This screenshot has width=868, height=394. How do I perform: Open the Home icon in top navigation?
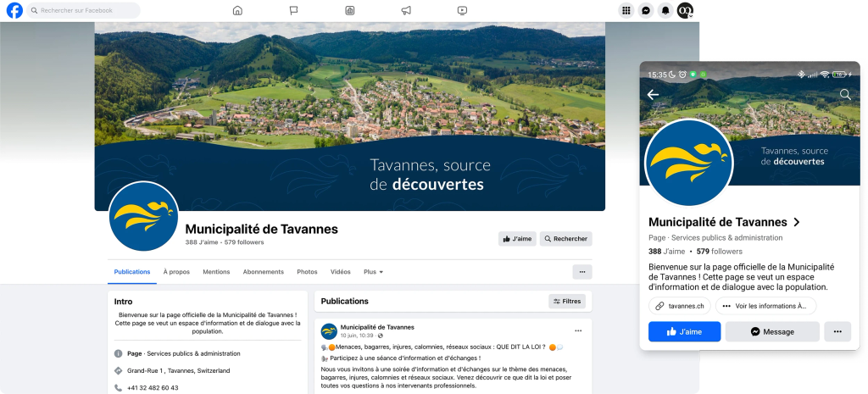tap(237, 10)
